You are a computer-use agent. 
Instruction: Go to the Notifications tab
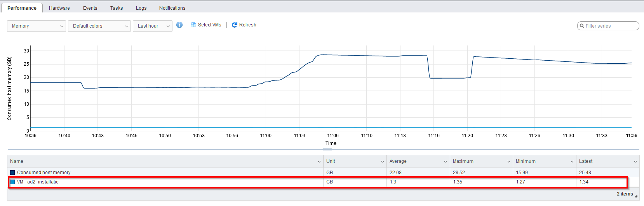pyautogui.click(x=172, y=8)
